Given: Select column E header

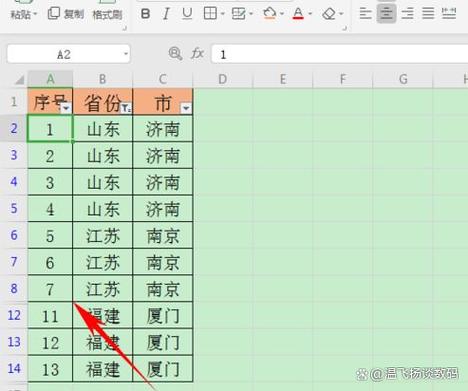Looking at the screenshot, I should pyautogui.click(x=283, y=79).
